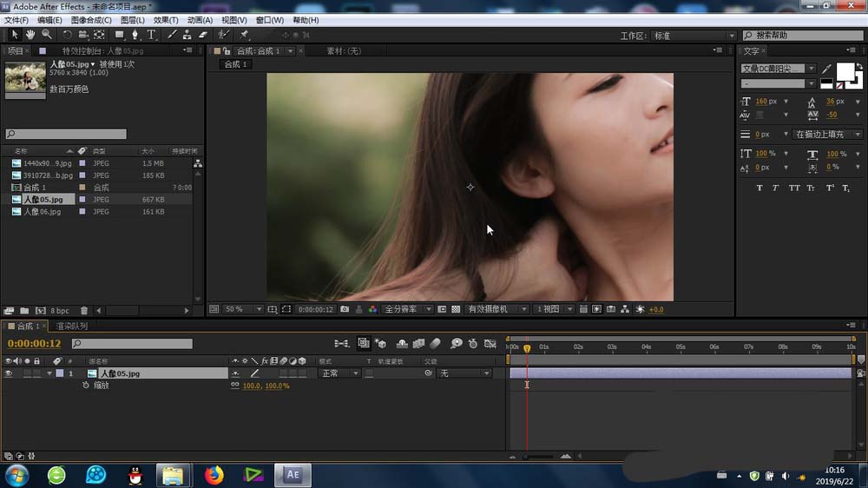Viewport: 868px width, 488px height.
Task: Select the Horizontal Type tool
Action: 151,35
